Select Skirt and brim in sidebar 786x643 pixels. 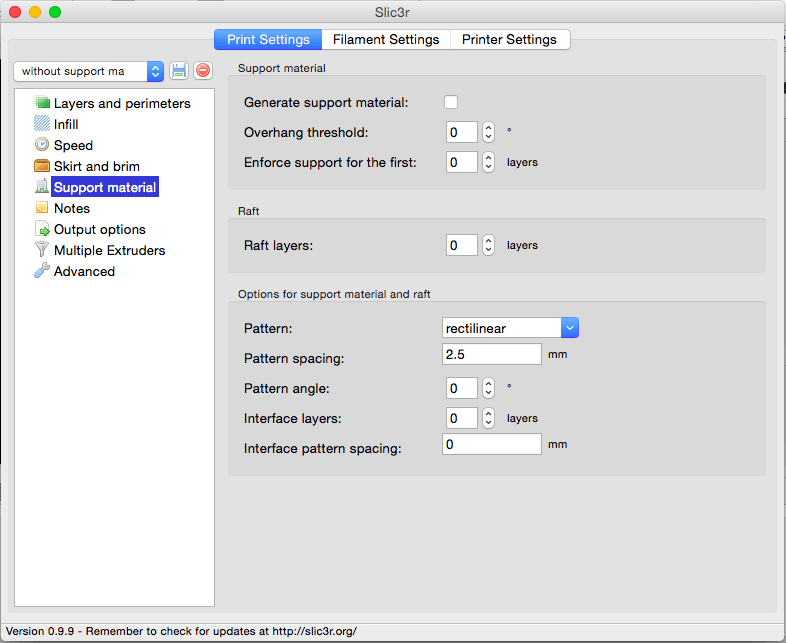point(97,166)
